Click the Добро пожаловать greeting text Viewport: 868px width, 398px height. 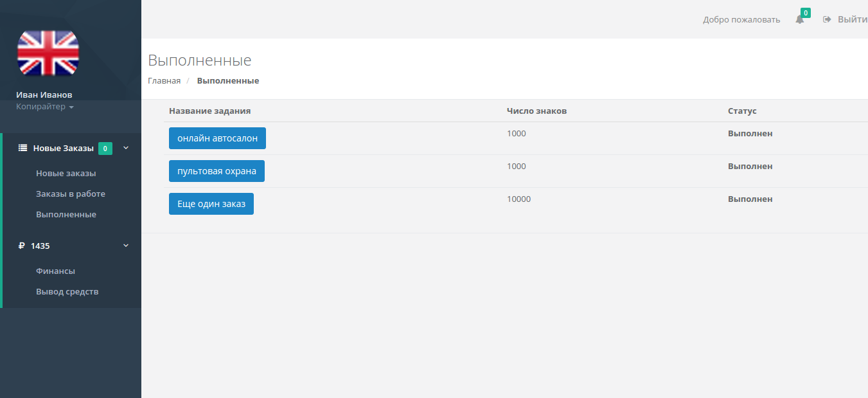[741, 19]
